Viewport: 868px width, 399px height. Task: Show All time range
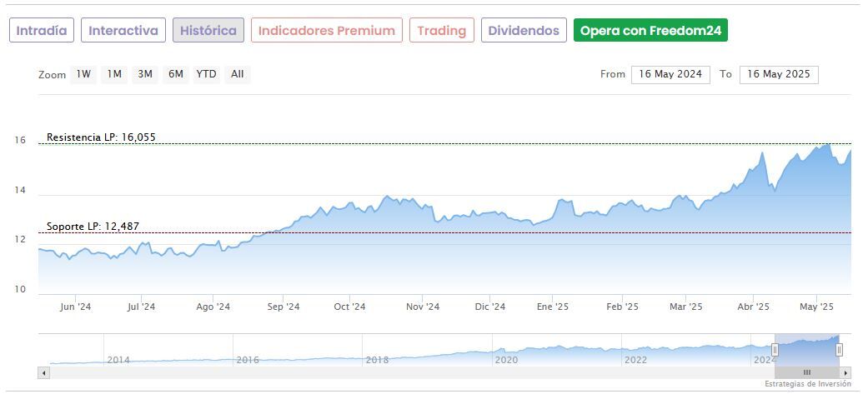[238, 74]
